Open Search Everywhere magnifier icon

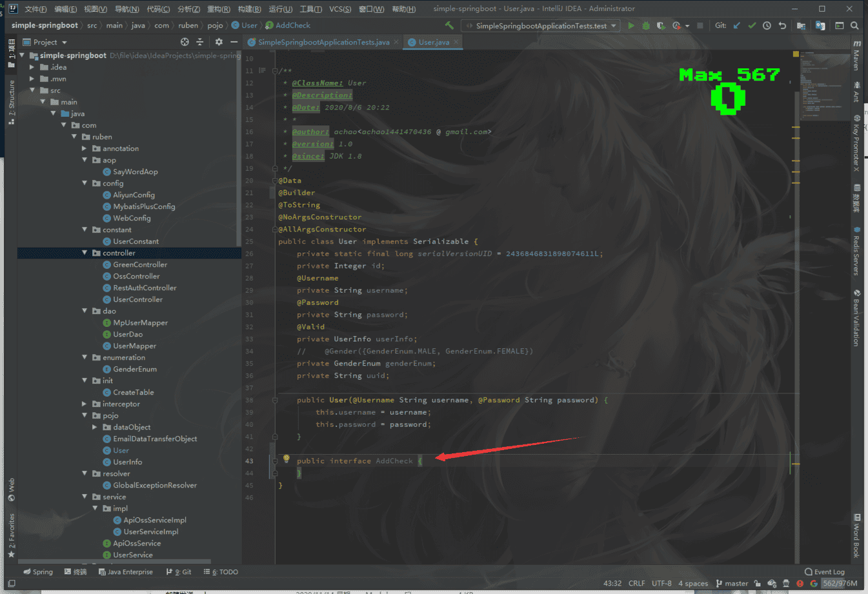854,26
